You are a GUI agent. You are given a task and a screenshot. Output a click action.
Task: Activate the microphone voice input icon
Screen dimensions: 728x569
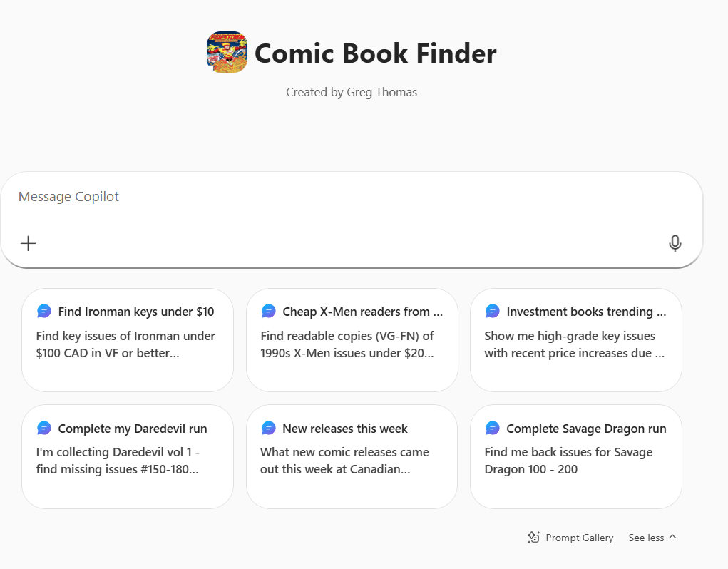pyautogui.click(x=675, y=244)
